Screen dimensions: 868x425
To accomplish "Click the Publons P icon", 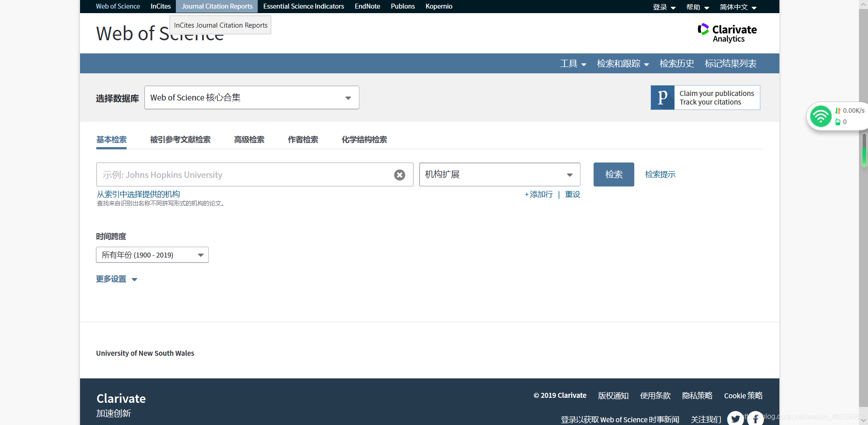I will (x=663, y=97).
